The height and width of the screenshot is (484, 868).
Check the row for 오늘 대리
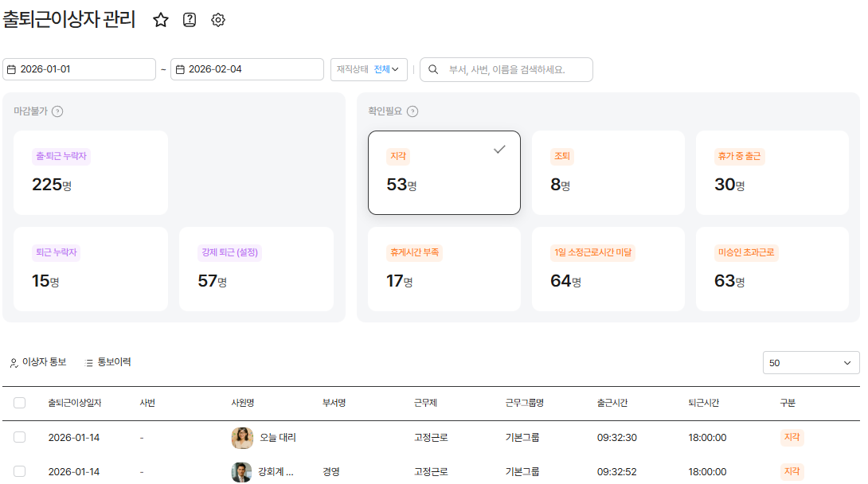tap(20, 437)
